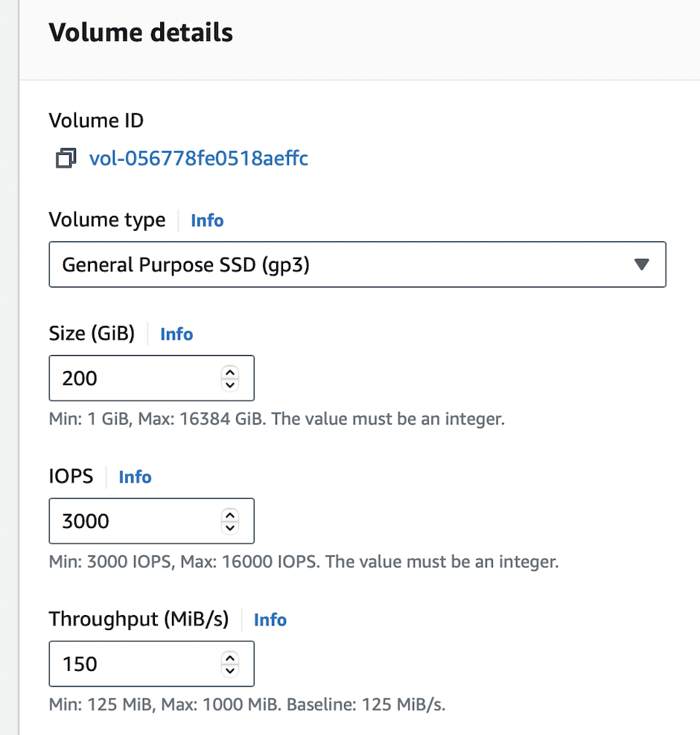This screenshot has height=735, width=700.
Task: Increase Size value with up arrow
Action: point(230,372)
